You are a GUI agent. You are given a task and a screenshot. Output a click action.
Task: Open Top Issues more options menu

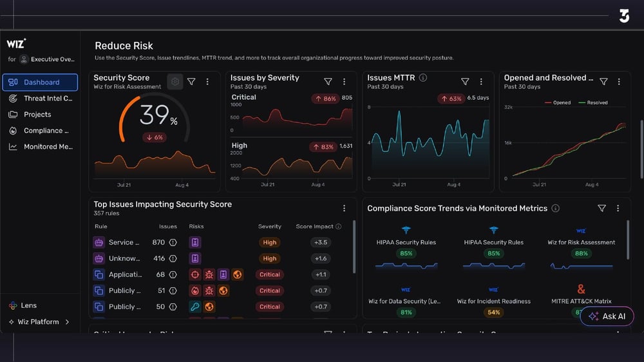344,208
